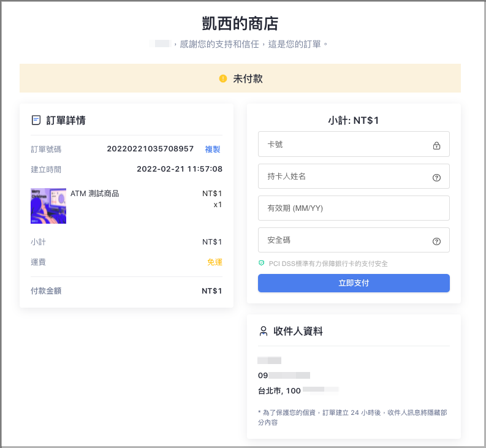
Task: Focus the 卡號 card number field
Action: coord(354,144)
